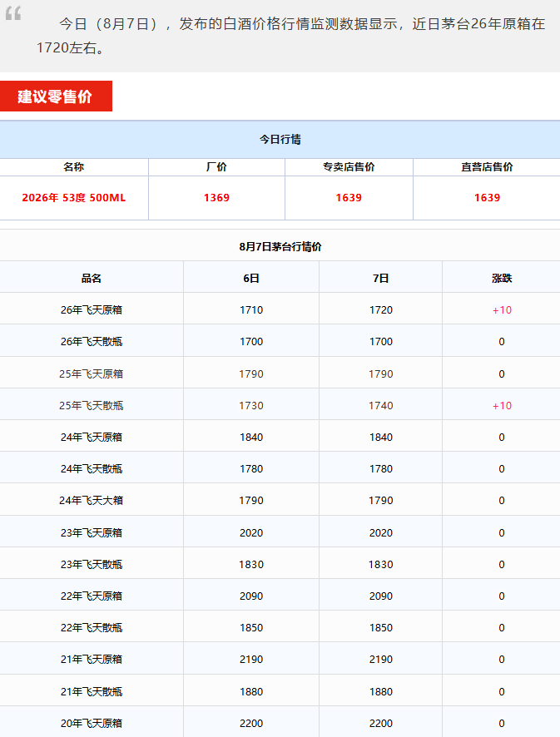560x737 pixels.
Task: Select the 名称 column header
Action: point(74,167)
